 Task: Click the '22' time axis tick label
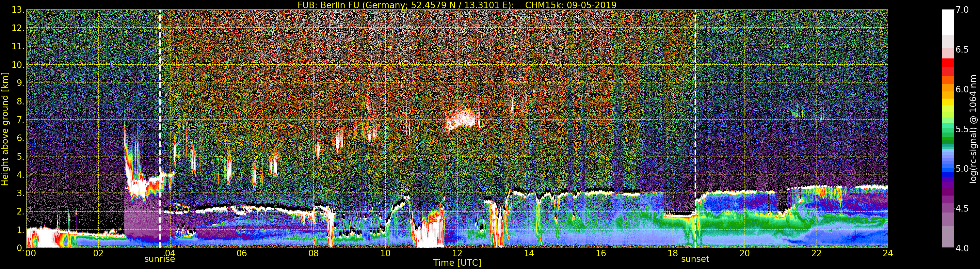[x=816, y=253]
